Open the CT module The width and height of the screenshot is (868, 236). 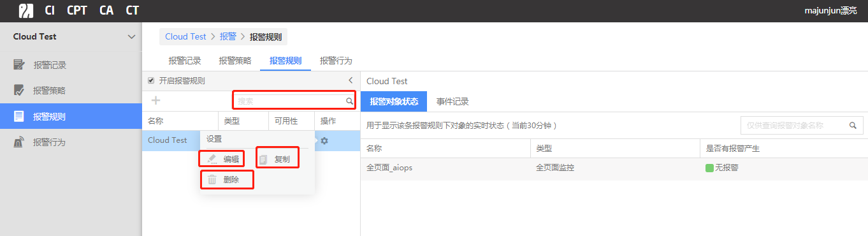click(132, 11)
